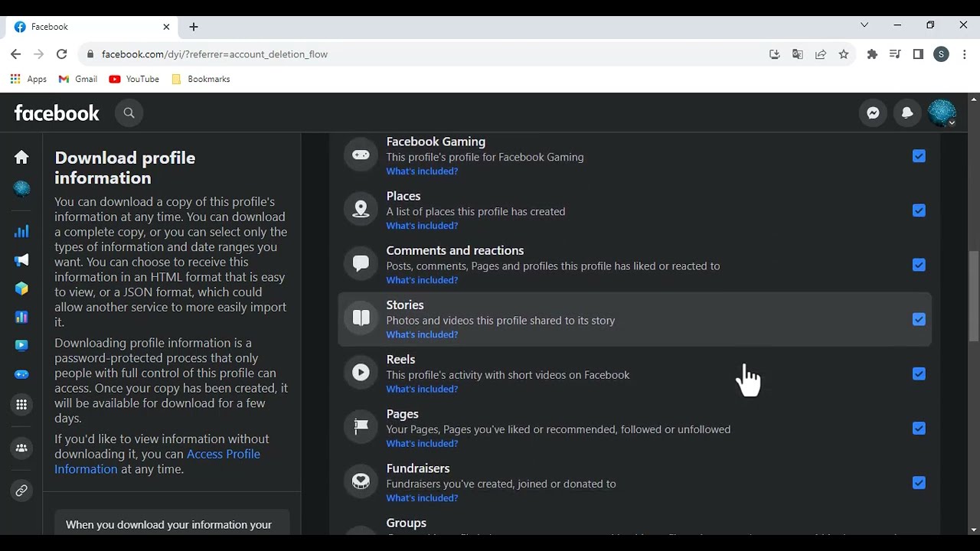Viewport: 980px width, 551px height.
Task: Click the Comments and reactions bubble icon
Action: 361,263
